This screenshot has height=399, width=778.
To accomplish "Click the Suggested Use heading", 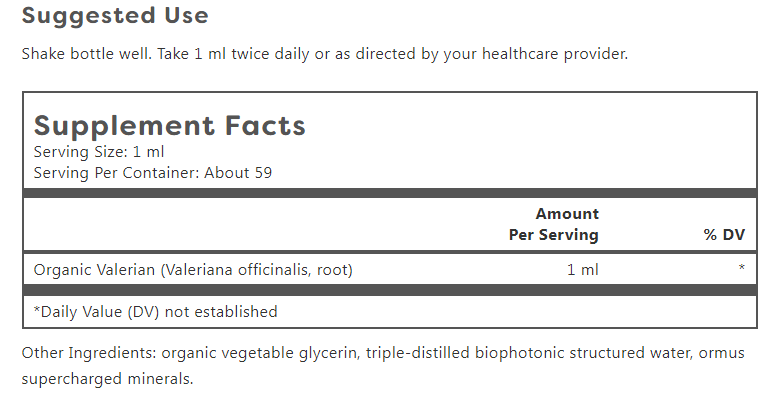I will 115,16.
